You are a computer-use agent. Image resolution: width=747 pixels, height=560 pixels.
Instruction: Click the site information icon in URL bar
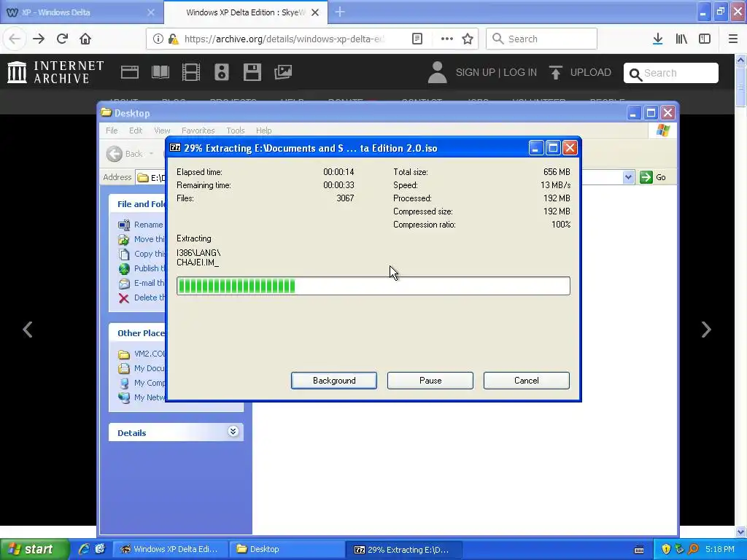pyautogui.click(x=158, y=39)
